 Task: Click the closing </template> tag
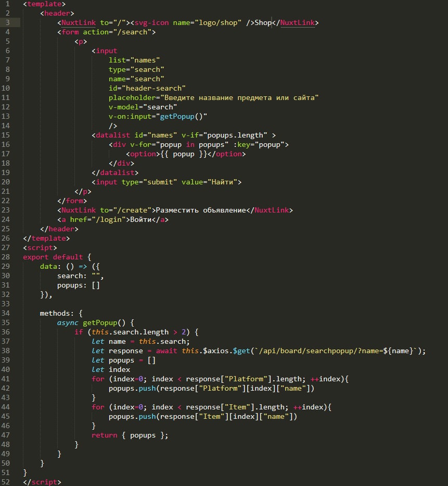(46, 239)
